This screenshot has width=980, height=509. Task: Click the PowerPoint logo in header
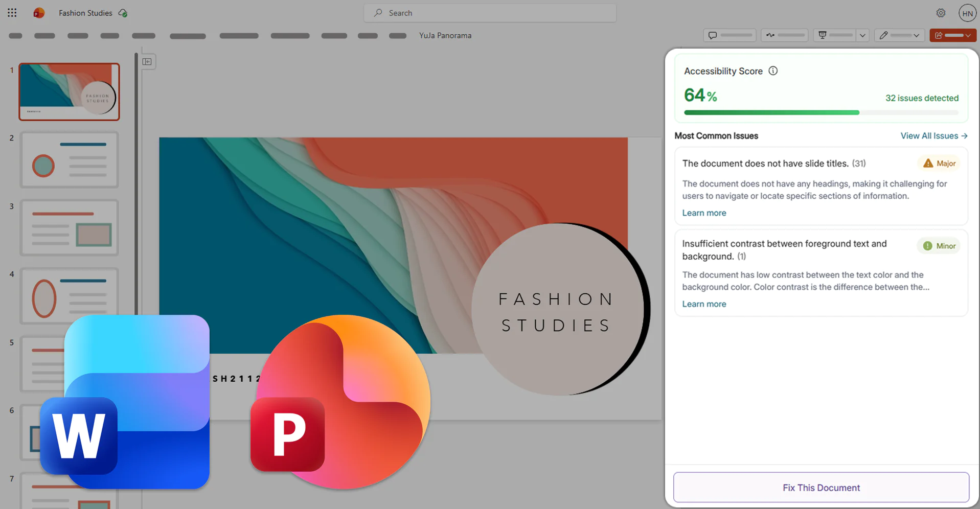pos(39,13)
